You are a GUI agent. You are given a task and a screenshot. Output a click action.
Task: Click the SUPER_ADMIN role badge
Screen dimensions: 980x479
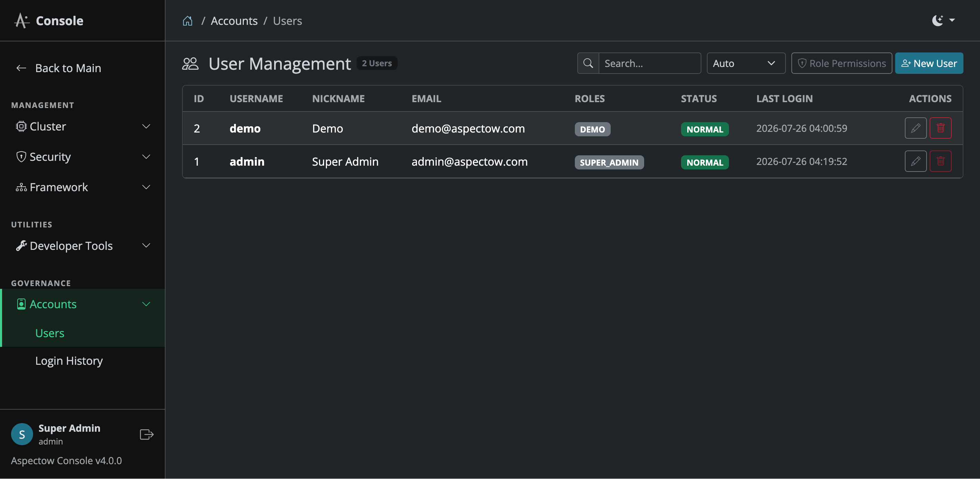(x=609, y=163)
